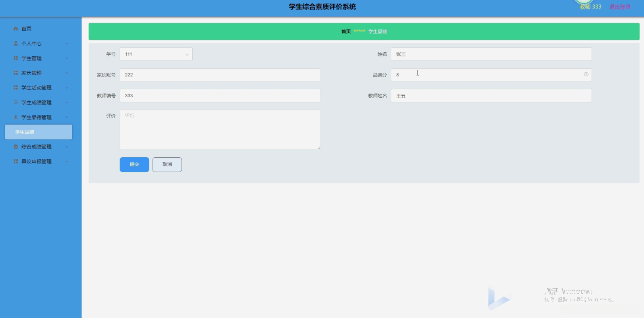644x318 pixels.
Task: Expand the 异议申报管理 menu chevron
Action: tap(67, 162)
